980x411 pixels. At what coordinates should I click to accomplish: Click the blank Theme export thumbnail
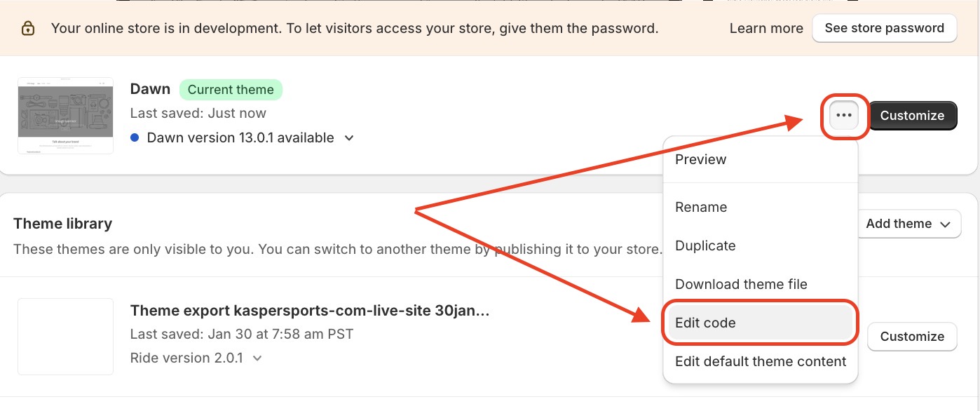tap(65, 337)
